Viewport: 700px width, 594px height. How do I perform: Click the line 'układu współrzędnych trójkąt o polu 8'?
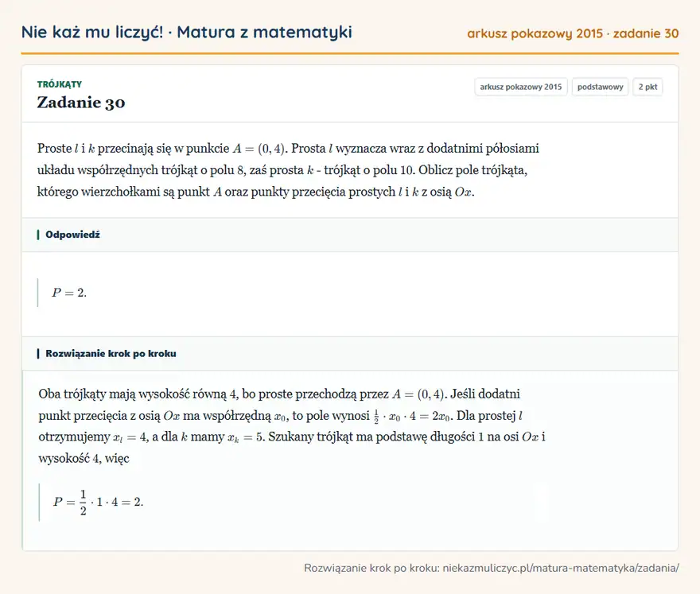pyautogui.click(x=282, y=170)
